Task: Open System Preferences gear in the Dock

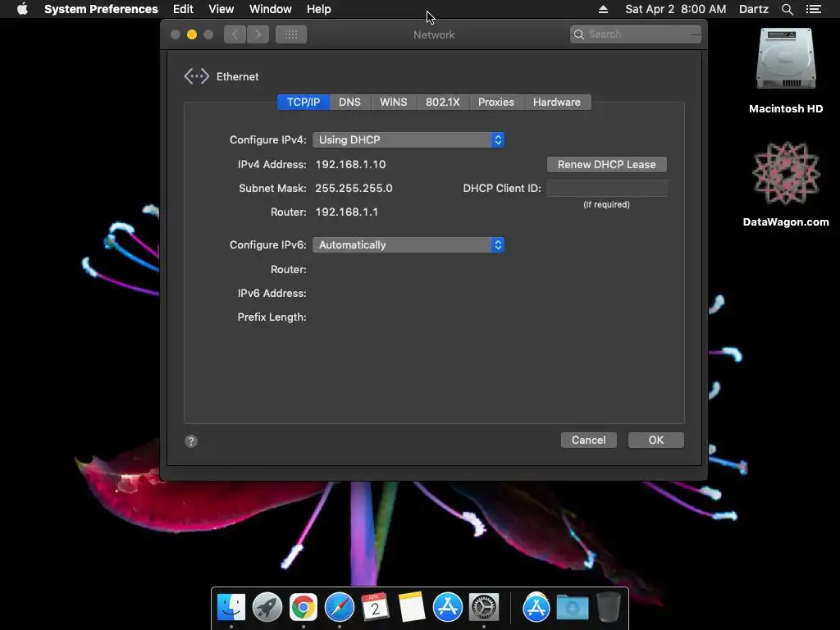Action: click(484, 607)
